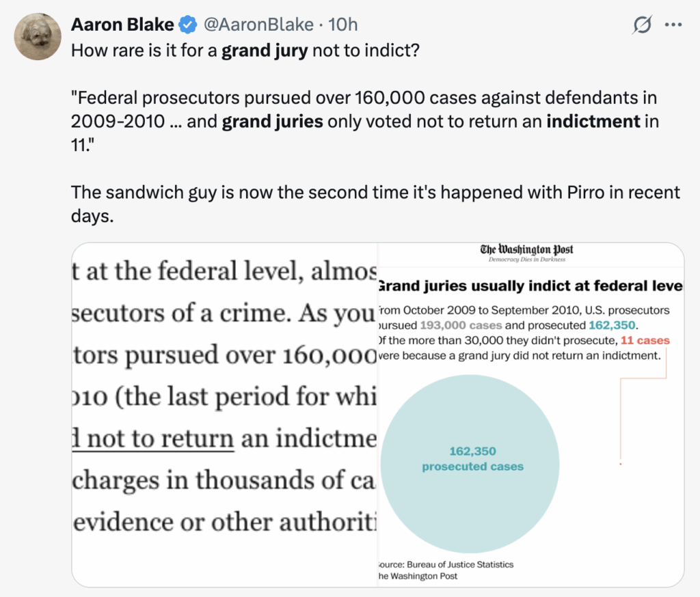This screenshot has width=700, height=597.
Task: Click bold 'indictment' in the quote
Action: click(593, 122)
